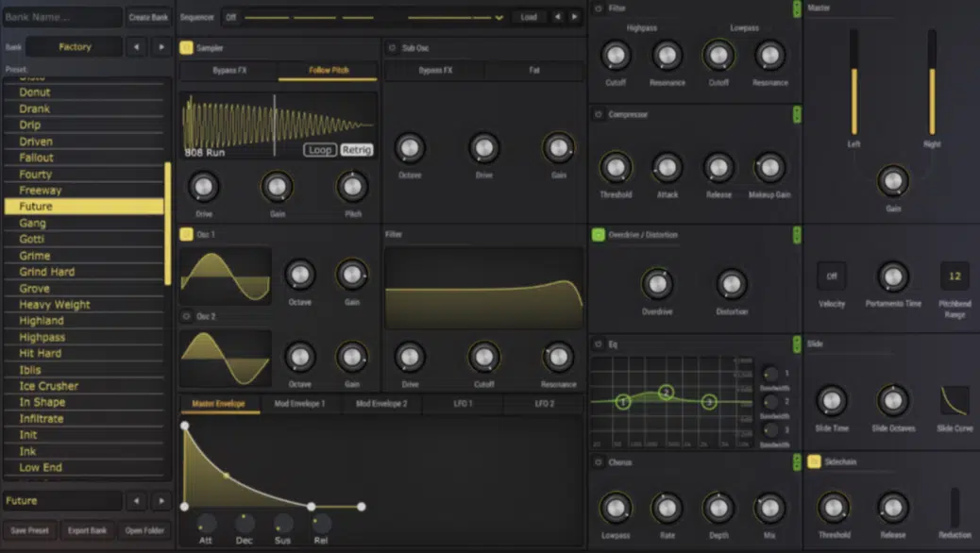Toggle Overdrive / Distortion power button
Screen dimensions: 980x553
pyautogui.click(x=599, y=235)
